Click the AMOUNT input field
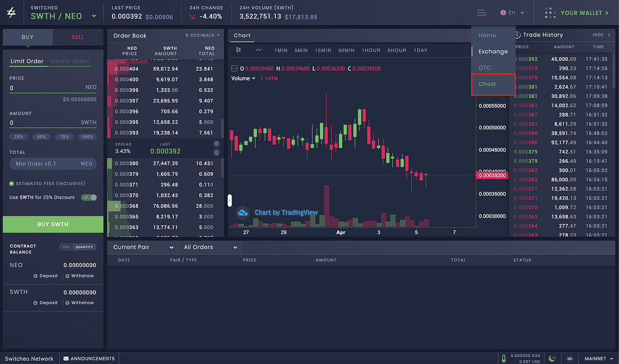This screenshot has height=364, width=619. click(x=53, y=123)
